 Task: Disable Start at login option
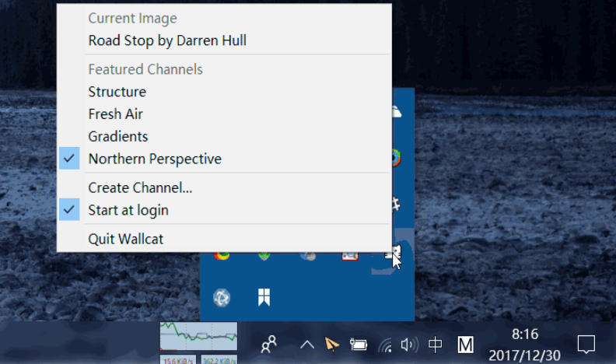pos(128,210)
